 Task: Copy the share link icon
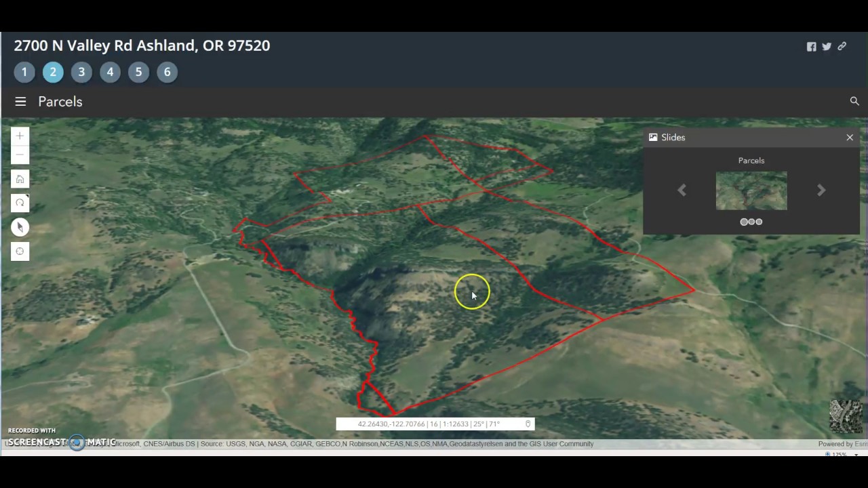coord(842,47)
